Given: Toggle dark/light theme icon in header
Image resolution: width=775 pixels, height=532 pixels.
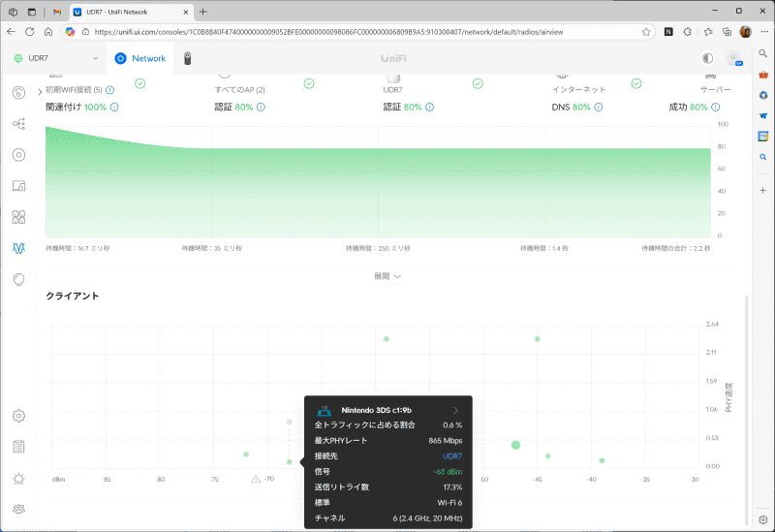Looking at the screenshot, I should click(x=708, y=58).
